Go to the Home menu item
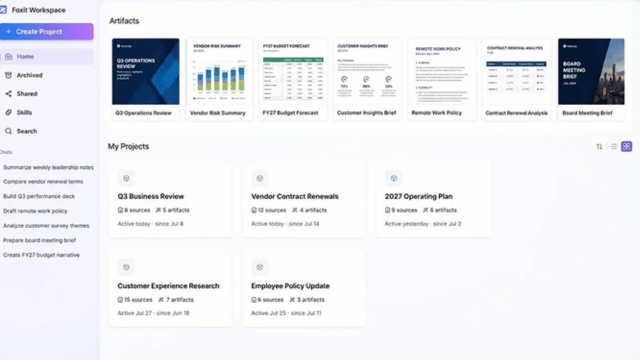This screenshot has height=360, width=640. 47,57
